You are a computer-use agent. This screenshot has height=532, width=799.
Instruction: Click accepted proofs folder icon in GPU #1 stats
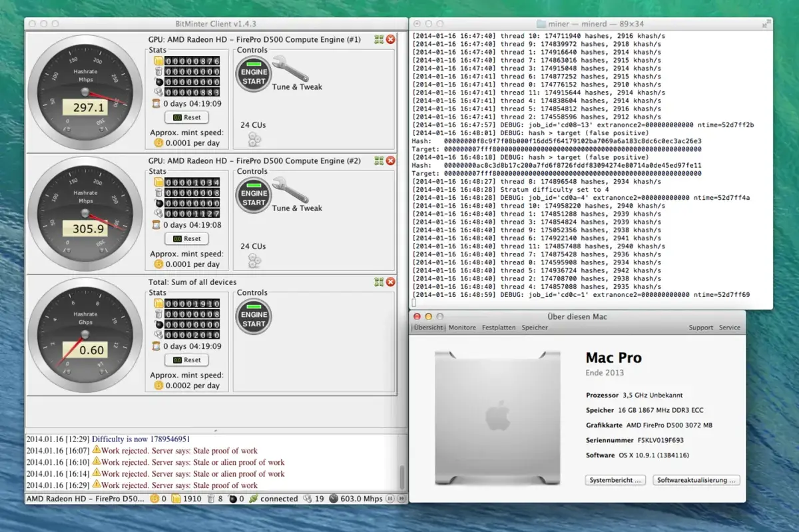pos(158,61)
